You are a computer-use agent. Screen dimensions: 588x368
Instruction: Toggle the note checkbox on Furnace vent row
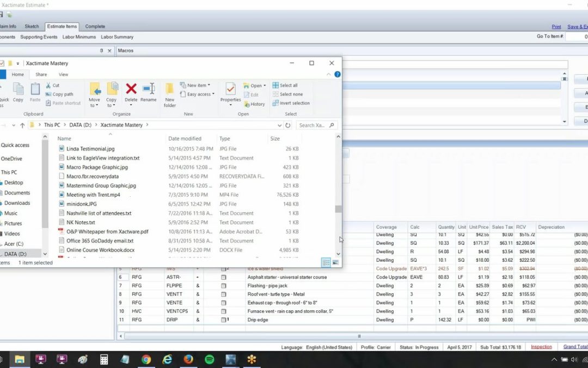[x=224, y=311]
